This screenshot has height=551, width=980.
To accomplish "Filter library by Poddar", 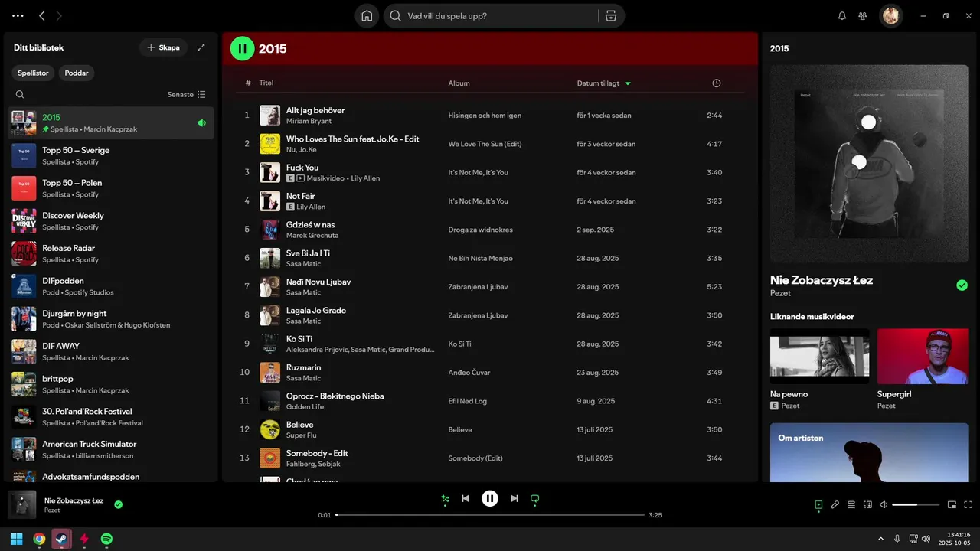I will 77,73.
